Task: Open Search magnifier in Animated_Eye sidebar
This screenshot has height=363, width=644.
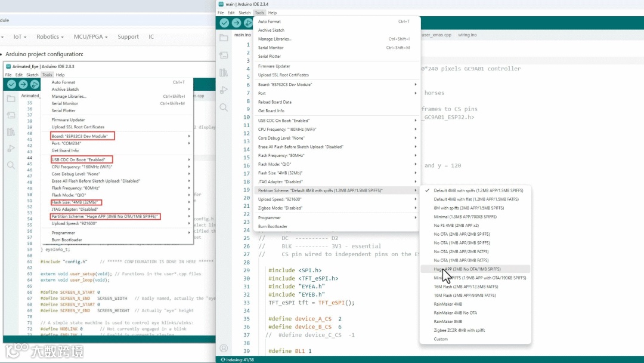Action: [x=11, y=165]
